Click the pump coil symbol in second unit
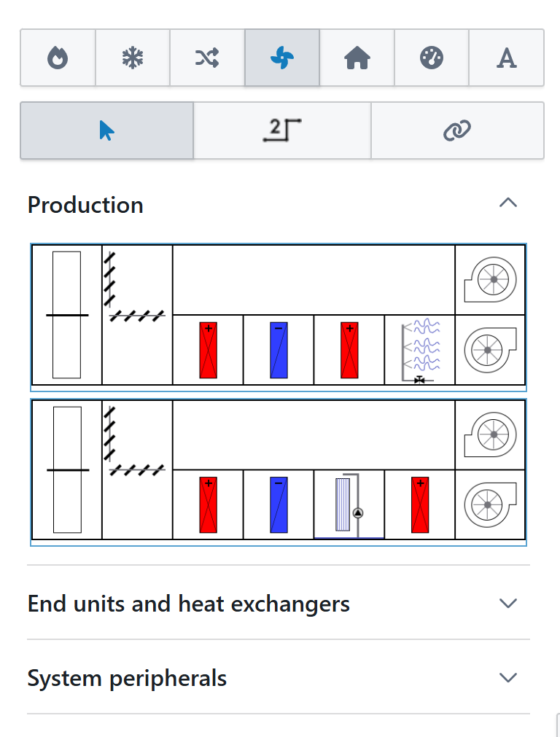 349,504
